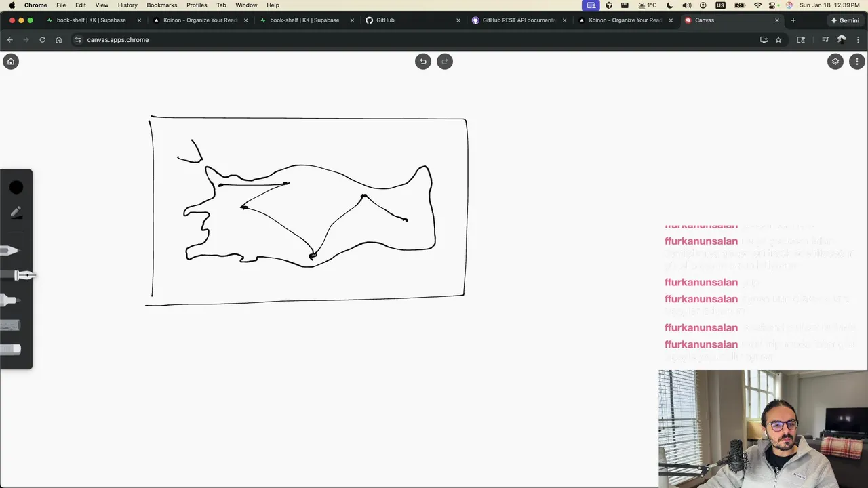Image resolution: width=868 pixels, height=488 pixels.
Task: Open the Bookmarks menu
Action: pos(162,5)
